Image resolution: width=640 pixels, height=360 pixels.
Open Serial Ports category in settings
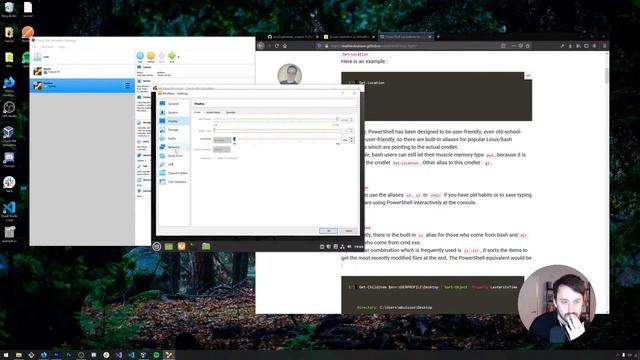click(173, 156)
